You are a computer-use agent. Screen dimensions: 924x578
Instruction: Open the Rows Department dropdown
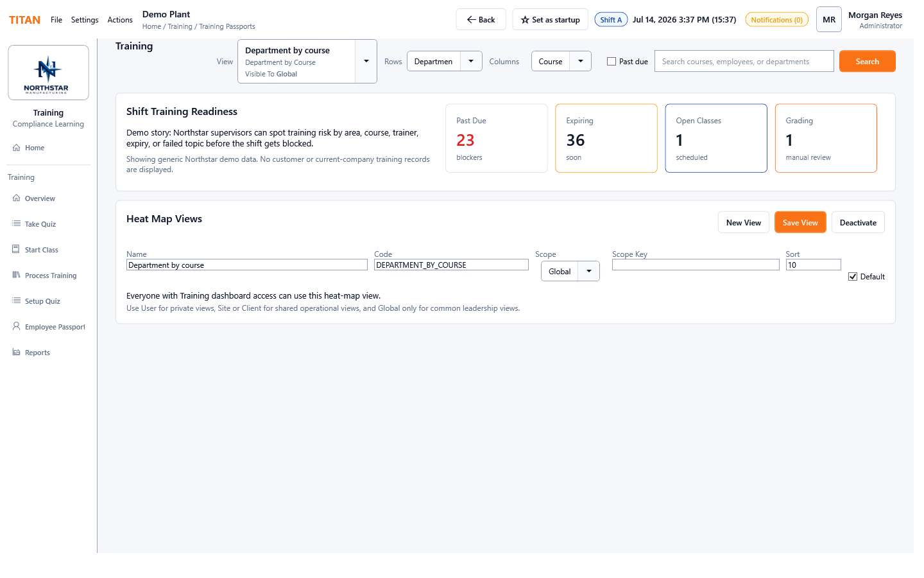tap(444, 61)
